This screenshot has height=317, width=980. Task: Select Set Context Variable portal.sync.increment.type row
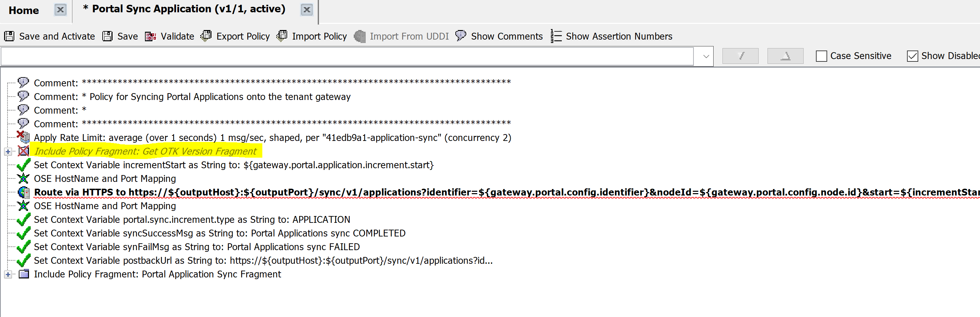point(192,219)
